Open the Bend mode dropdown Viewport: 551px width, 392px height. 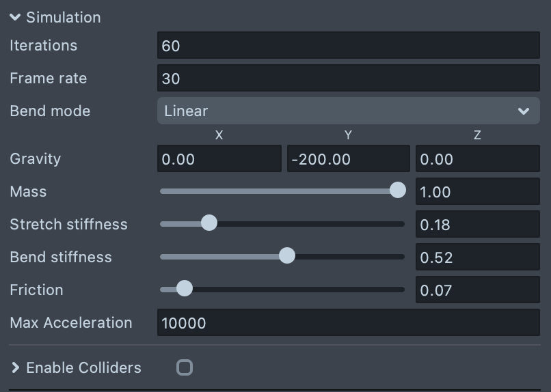[x=348, y=111]
